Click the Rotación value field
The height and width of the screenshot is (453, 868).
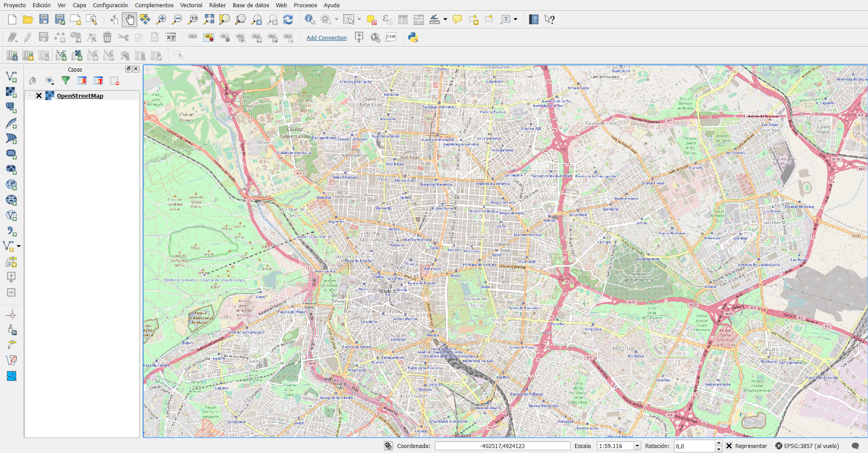(x=694, y=446)
